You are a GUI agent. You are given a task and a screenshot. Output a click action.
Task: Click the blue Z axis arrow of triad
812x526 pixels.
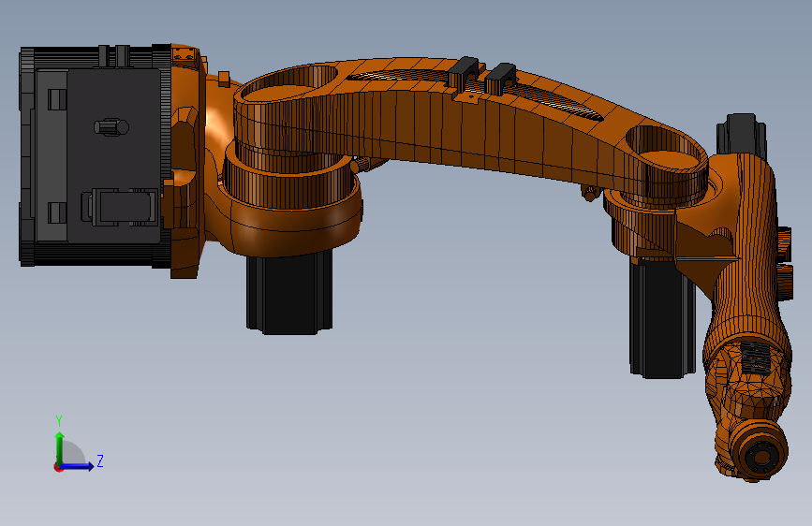[x=78, y=466]
